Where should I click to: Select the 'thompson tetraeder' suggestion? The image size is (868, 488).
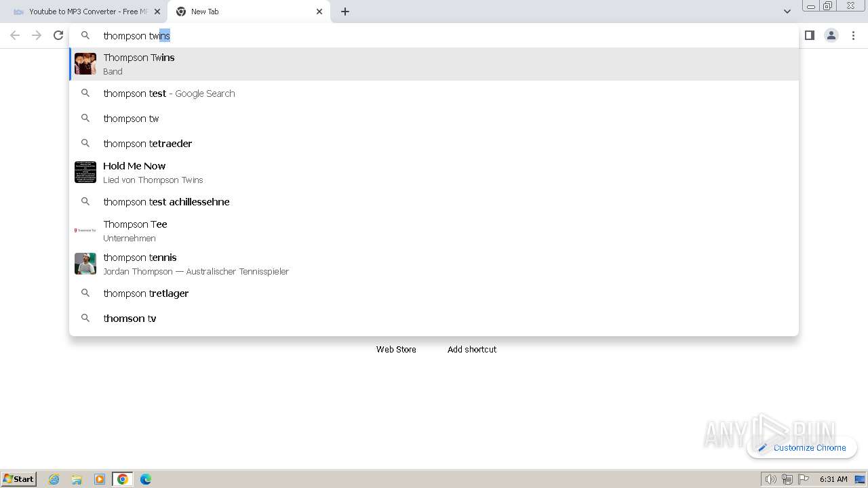click(x=434, y=144)
